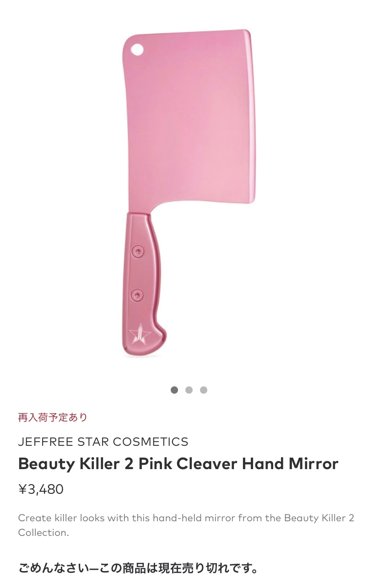Switch to the second carousel image dot
Image resolution: width=378 pixels, height=588 pixels.
(x=189, y=390)
